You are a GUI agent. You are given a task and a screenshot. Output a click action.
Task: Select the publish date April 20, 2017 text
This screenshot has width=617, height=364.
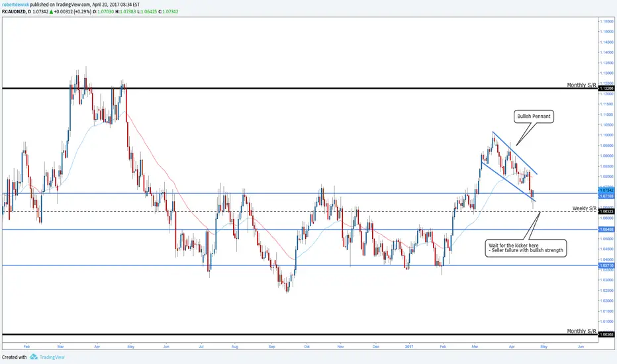[x=105, y=5]
